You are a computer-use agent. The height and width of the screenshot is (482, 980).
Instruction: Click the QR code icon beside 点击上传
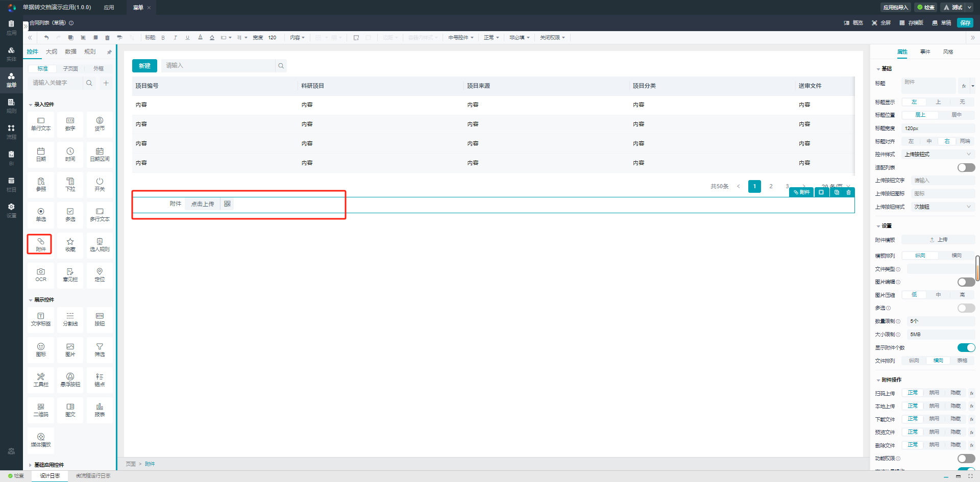coord(227,204)
